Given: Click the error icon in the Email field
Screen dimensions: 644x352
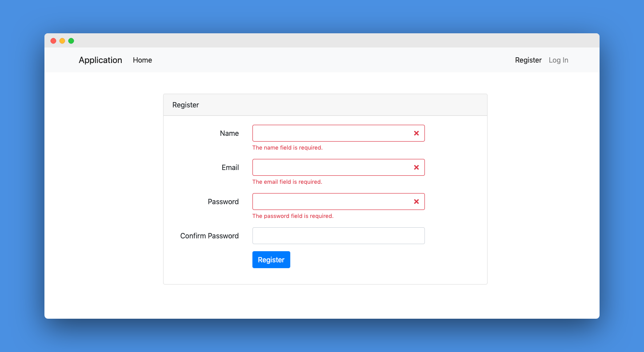Looking at the screenshot, I should coord(416,167).
